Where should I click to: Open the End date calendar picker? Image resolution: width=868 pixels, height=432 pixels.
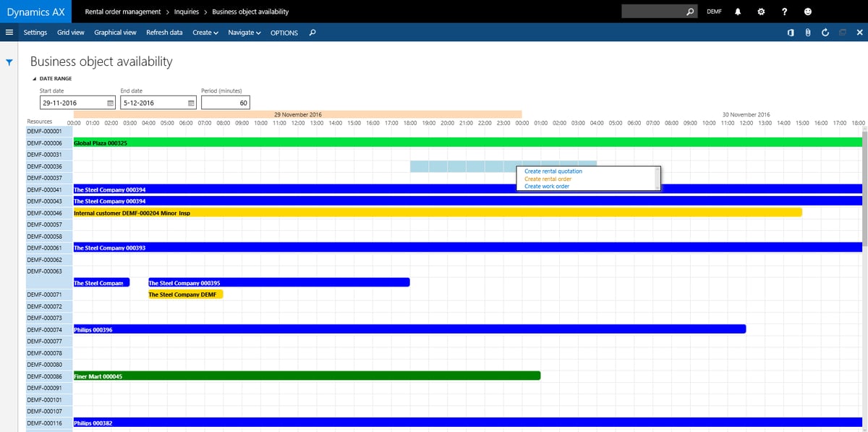[x=190, y=102]
